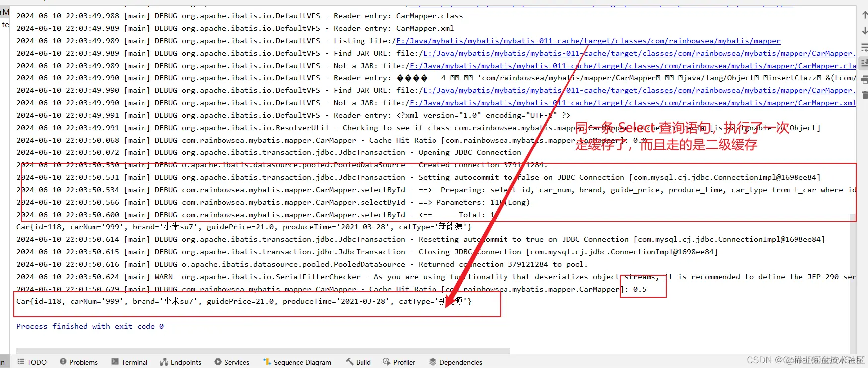Click the "Parameters: 118(Long)" log text
868x368 pixels.
pyautogui.click(x=483, y=202)
